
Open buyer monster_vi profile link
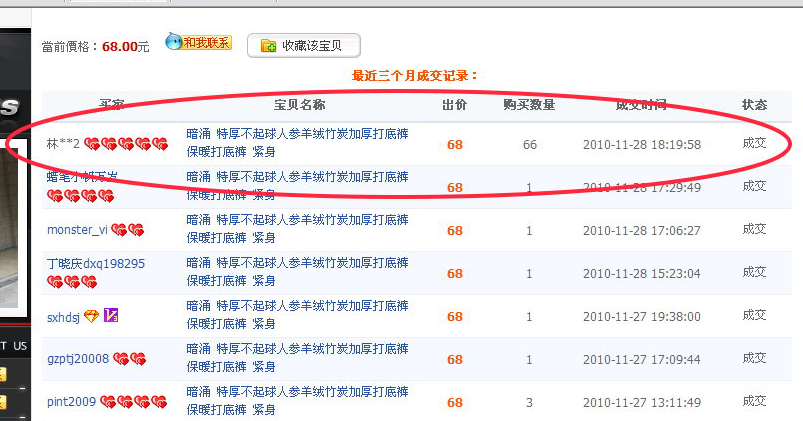pyautogui.click(x=77, y=229)
